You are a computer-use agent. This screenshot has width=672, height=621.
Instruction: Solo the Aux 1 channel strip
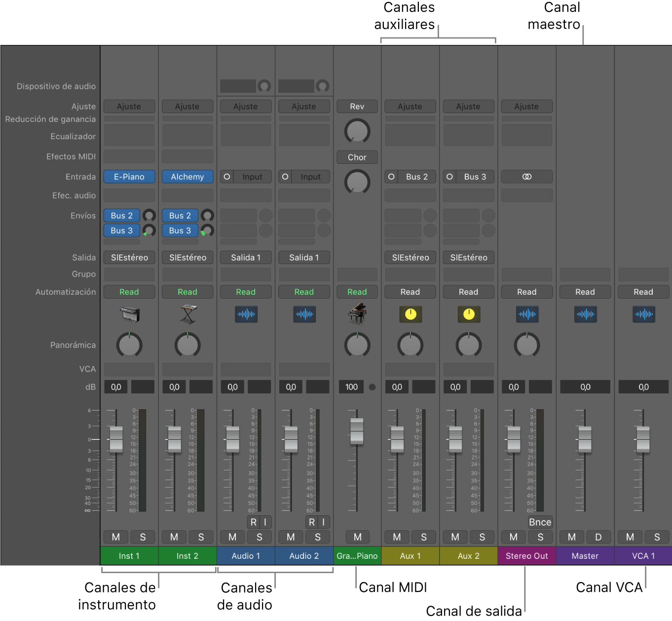pyautogui.click(x=424, y=537)
